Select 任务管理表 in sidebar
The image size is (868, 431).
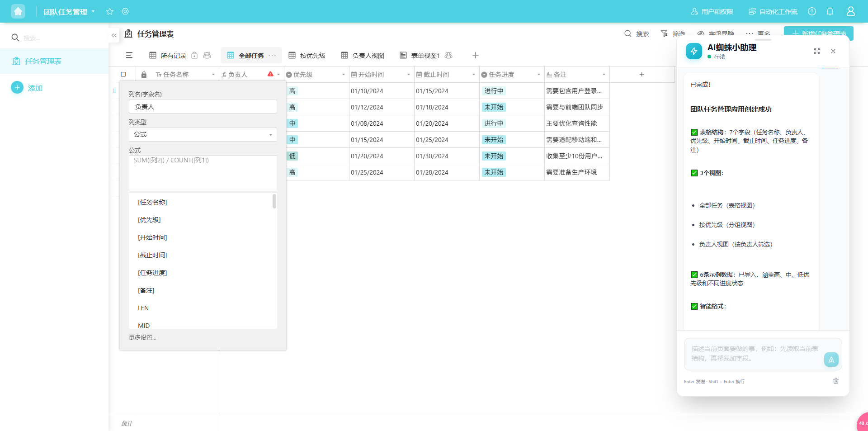coord(54,61)
